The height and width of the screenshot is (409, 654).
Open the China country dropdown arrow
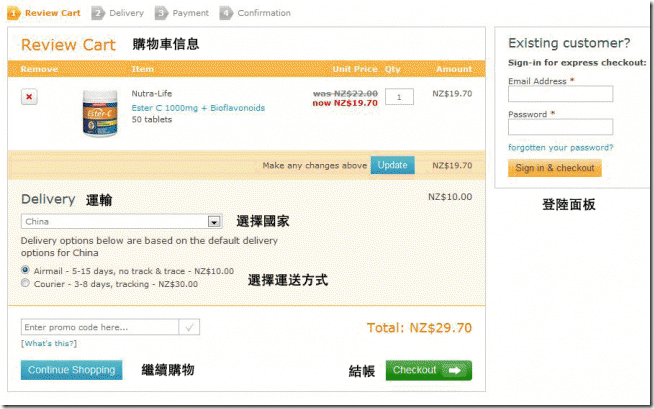(x=214, y=221)
